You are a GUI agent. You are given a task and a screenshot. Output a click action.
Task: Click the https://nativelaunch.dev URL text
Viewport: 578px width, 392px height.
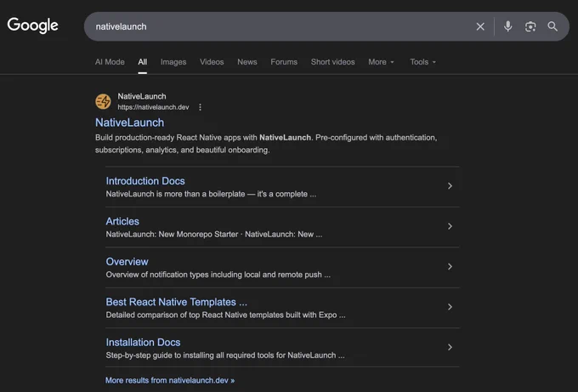pos(153,107)
